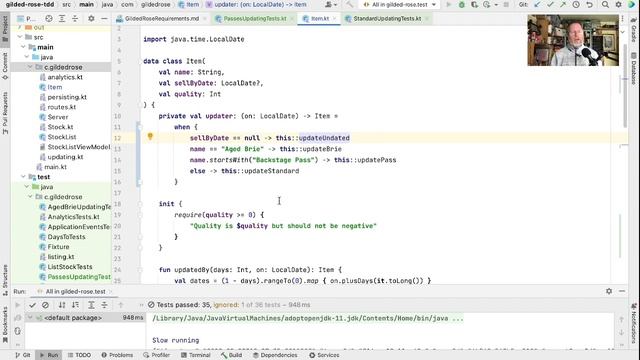This screenshot has width=640, height=360.
Task: Open IDE settings gear in top toolbar
Action: point(618,4)
